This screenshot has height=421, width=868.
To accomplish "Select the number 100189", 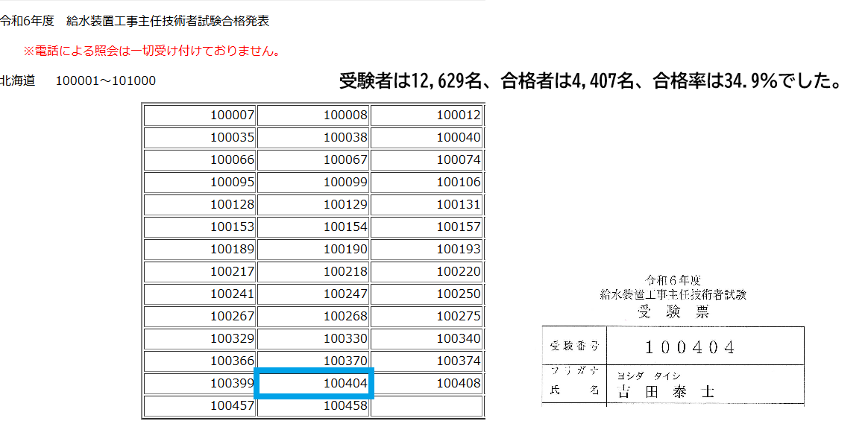I will [233, 250].
